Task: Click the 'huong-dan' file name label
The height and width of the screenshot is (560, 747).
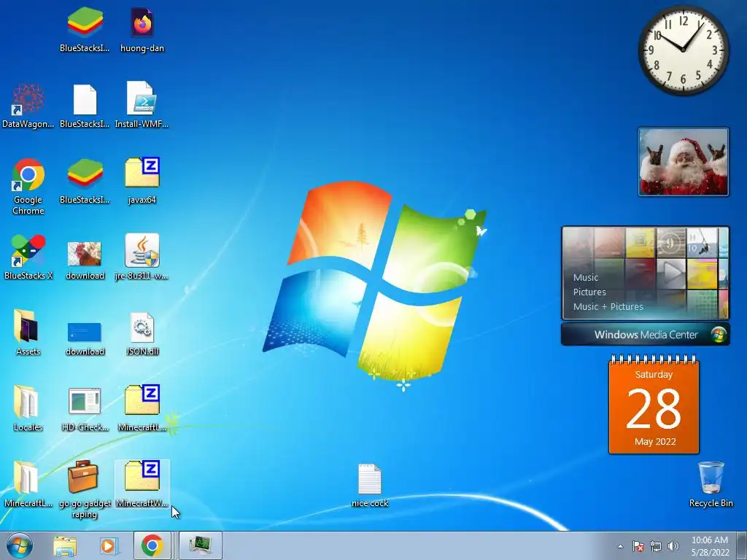Action: 142,48
